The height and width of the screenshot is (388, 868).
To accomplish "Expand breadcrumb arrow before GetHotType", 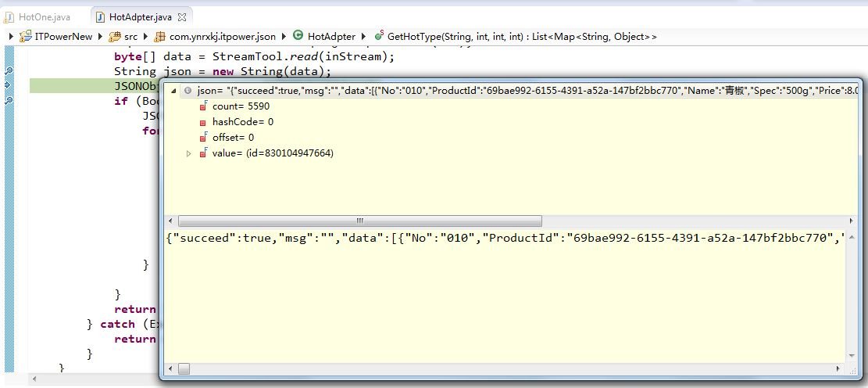I will 364,37.
